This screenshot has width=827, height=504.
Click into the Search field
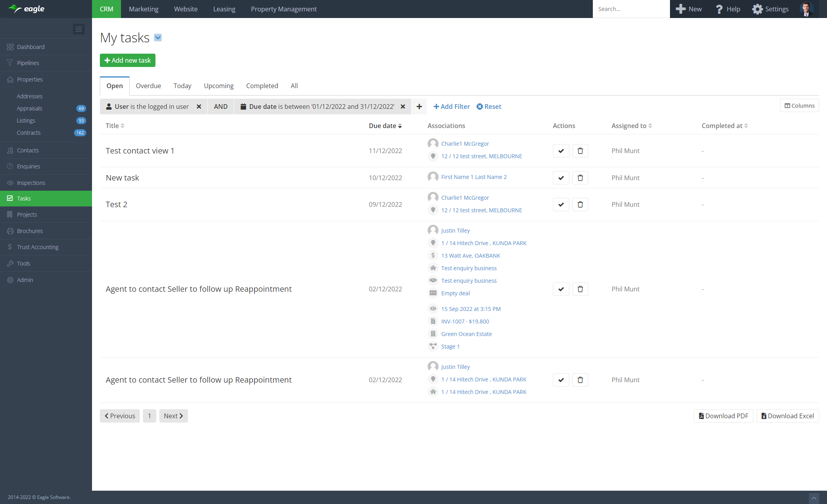click(x=631, y=9)
